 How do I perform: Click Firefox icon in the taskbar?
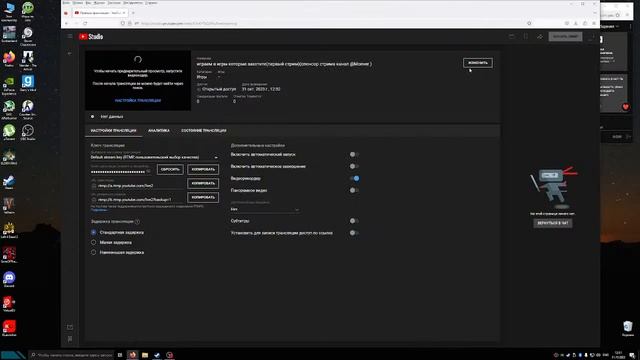click(x=133, y=355)
